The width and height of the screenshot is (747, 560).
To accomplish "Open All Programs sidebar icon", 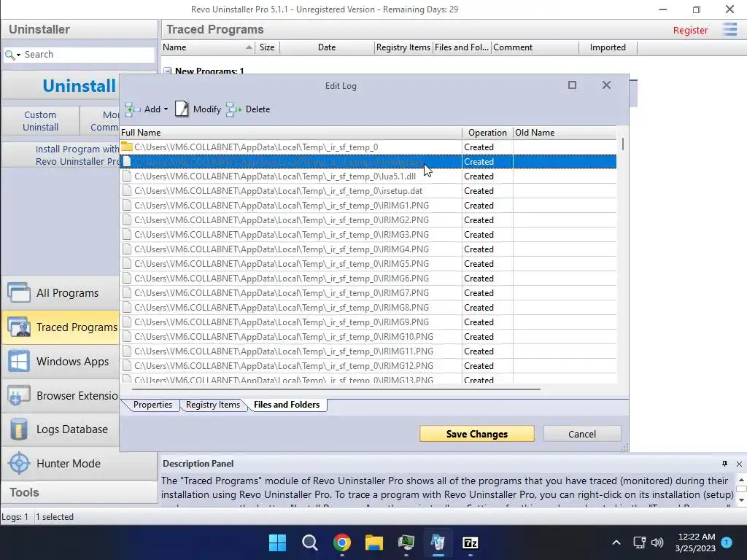I will (19, 293).
